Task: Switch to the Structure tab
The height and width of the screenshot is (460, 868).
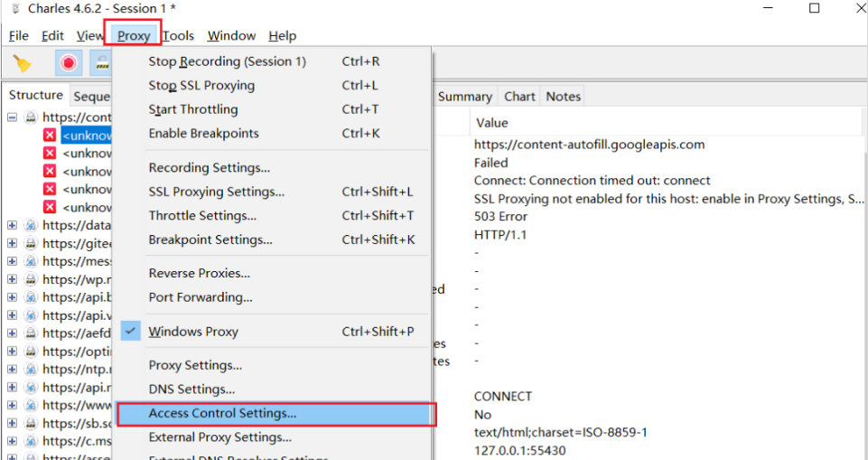Action: point(35,95)
